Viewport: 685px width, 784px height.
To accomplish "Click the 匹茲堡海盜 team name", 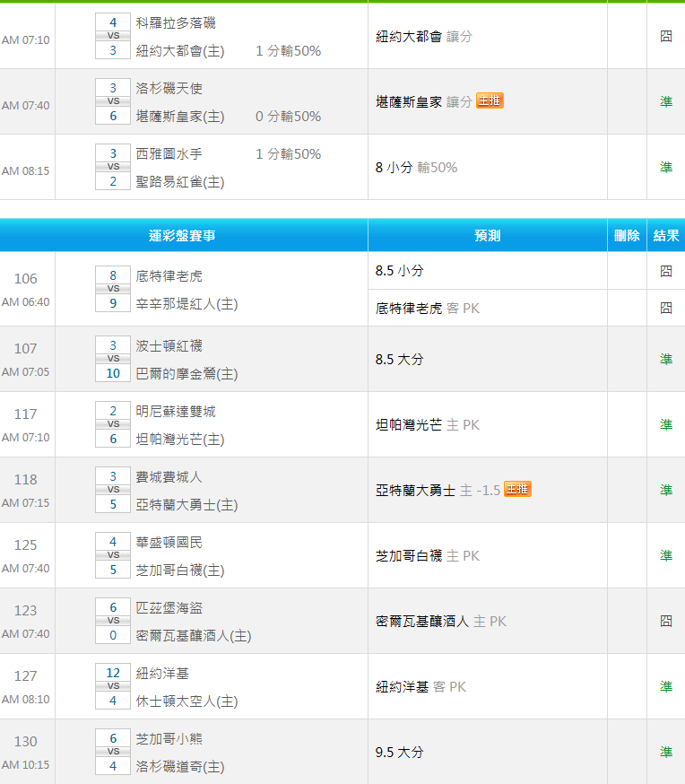I will click(x=169, y=608).
